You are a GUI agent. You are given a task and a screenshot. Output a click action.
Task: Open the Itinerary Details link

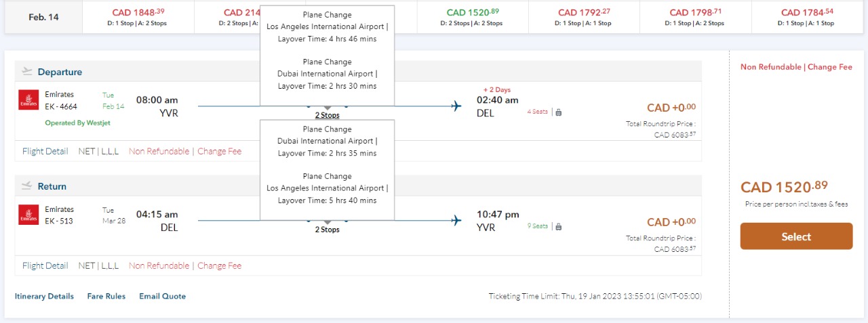(x=44, y=296)
